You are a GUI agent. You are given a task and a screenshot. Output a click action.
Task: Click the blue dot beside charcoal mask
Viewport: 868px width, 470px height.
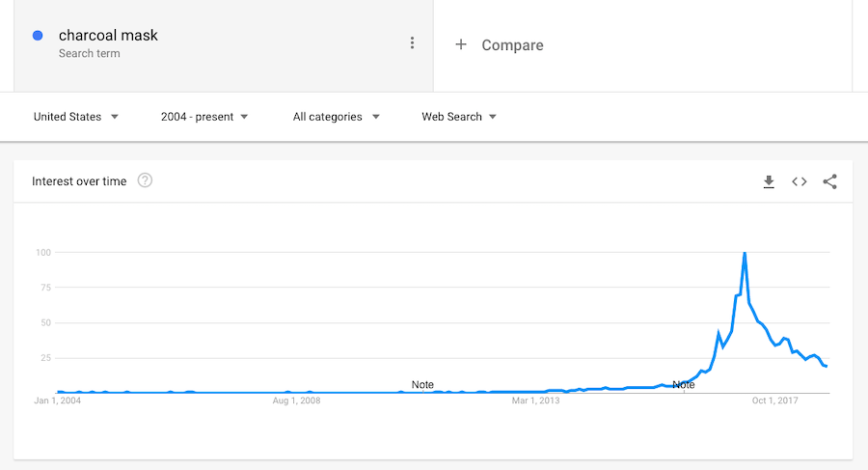click(38, 36)
